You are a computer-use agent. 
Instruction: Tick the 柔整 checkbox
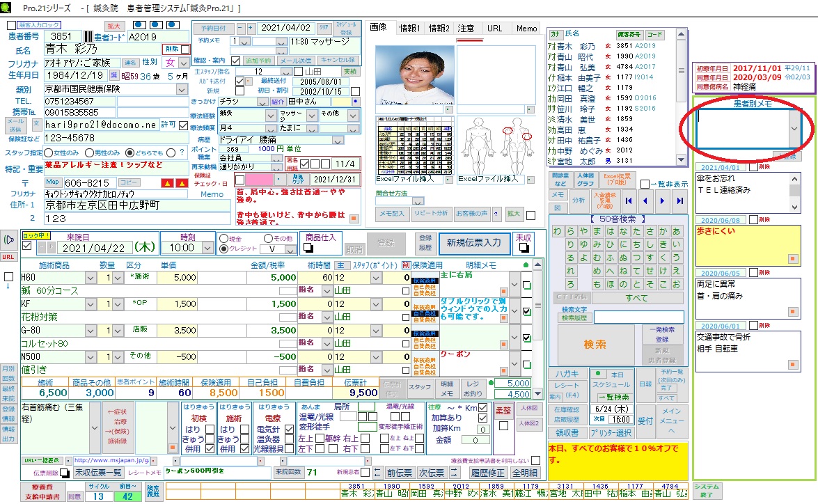point(503,426)
